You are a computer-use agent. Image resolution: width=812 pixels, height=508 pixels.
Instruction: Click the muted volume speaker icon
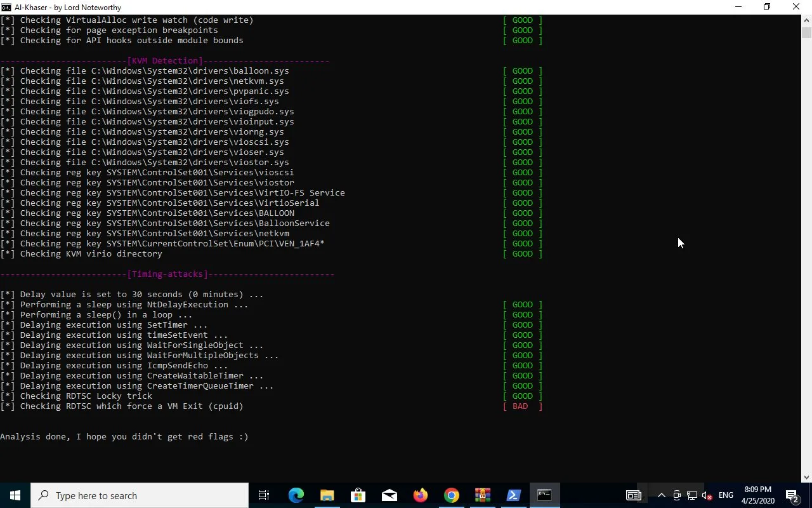(x=707, y=495)
